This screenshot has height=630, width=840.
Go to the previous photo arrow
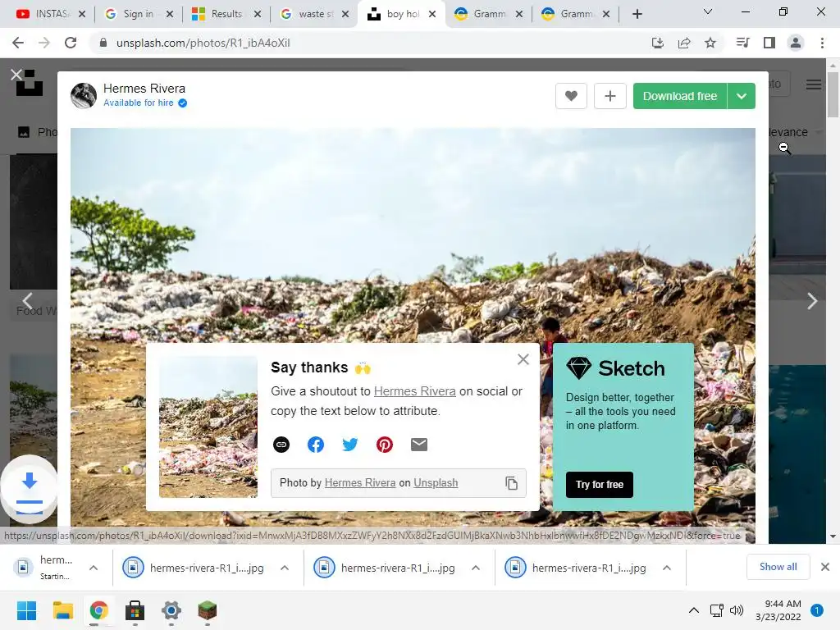click(28, 301)
